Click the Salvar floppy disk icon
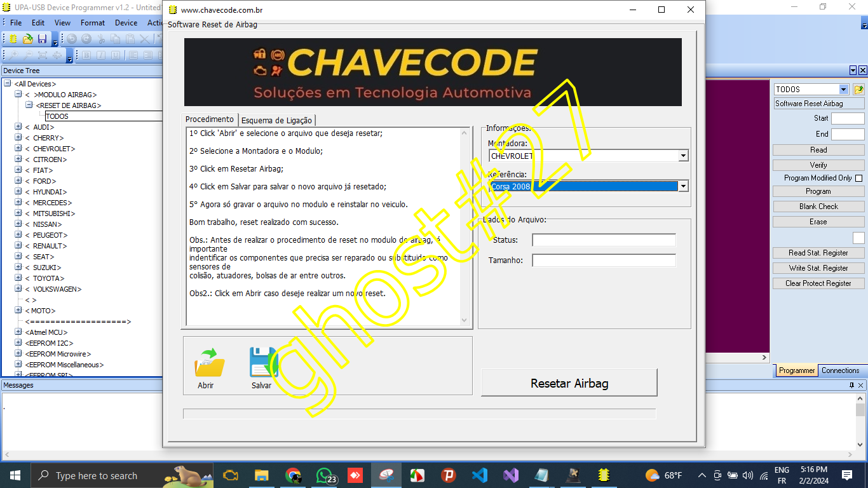Image resolution: width=868 pixels, height=488 pixels. [x=264, y=363]
